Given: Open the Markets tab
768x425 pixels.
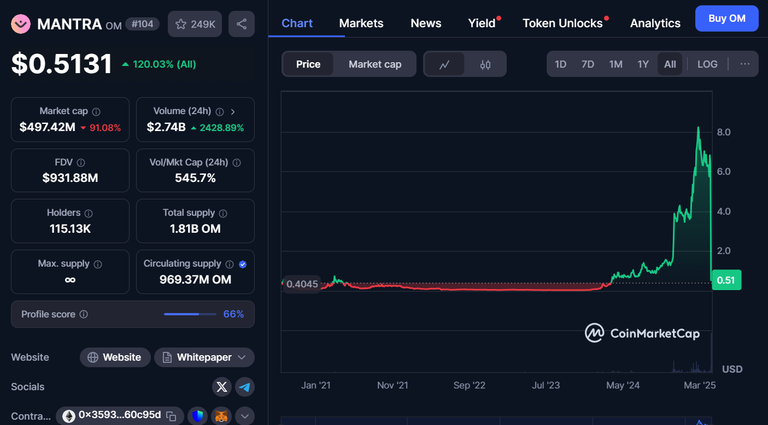Looking at the screenshot, I should [361, 23].
